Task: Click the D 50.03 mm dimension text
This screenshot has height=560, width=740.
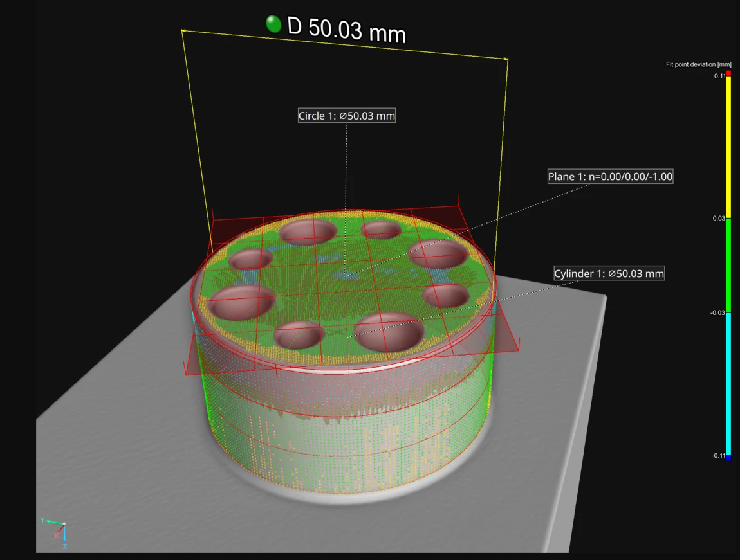Action: coord(346,30)
